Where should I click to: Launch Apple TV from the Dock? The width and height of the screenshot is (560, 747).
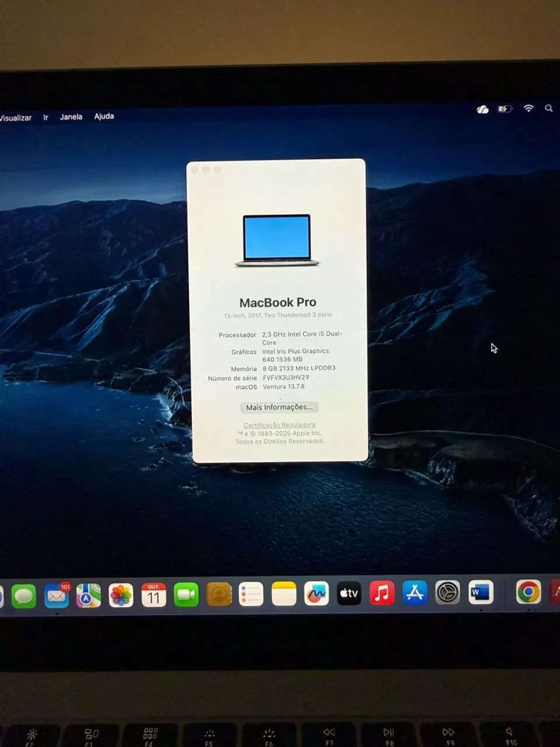349,594
